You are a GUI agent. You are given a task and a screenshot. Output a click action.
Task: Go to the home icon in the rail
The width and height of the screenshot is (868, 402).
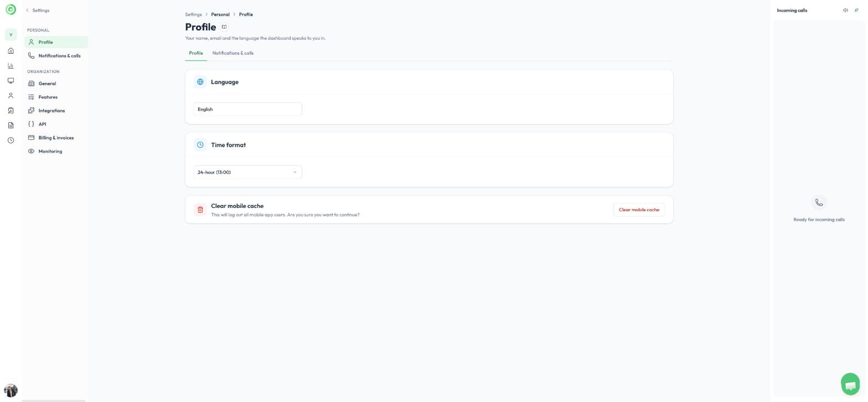[11, 51]
